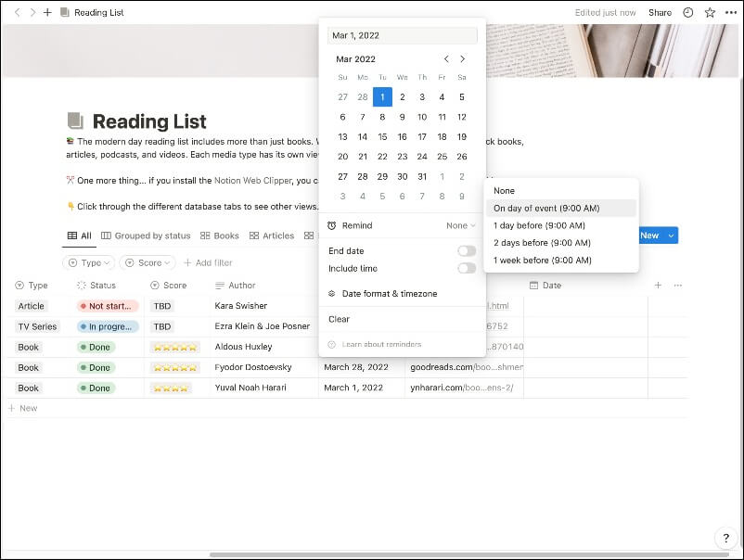Click the Share button
The image size is (744, 560).
click(660, 12)
